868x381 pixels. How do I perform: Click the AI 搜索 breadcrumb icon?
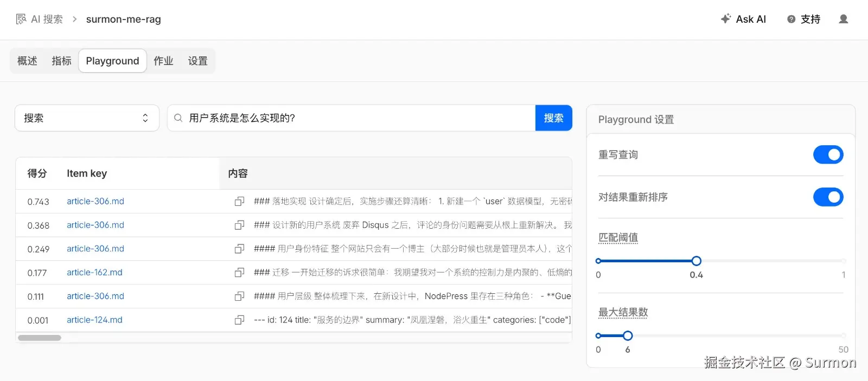(21, 20)
